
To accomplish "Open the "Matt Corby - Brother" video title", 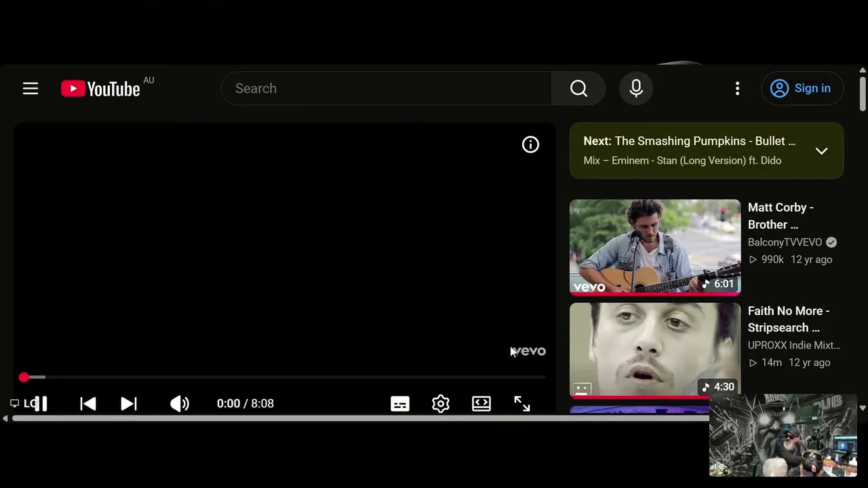I will (x=781, y=216).
